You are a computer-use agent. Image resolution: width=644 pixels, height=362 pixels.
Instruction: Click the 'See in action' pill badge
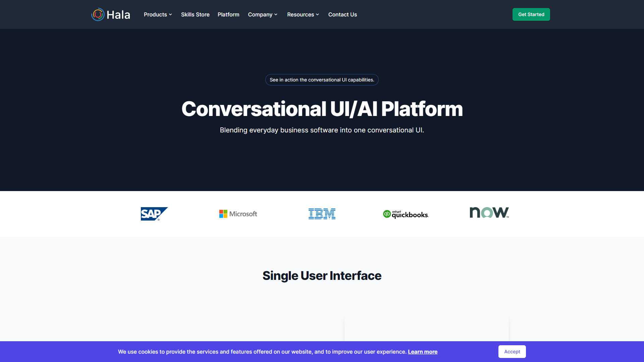[322, 80]
